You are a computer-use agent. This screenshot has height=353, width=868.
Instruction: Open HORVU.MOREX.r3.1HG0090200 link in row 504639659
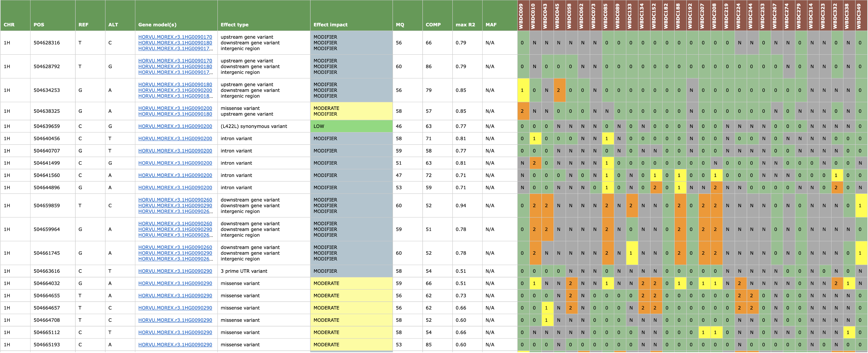pos(175,126)
